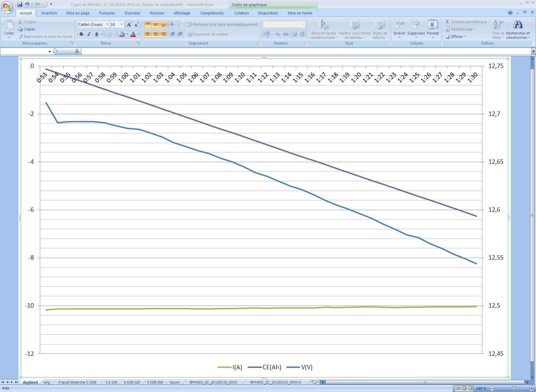536x392 pixels.
Task: Click the Insérer cells icon
Action: coord(399,25)
